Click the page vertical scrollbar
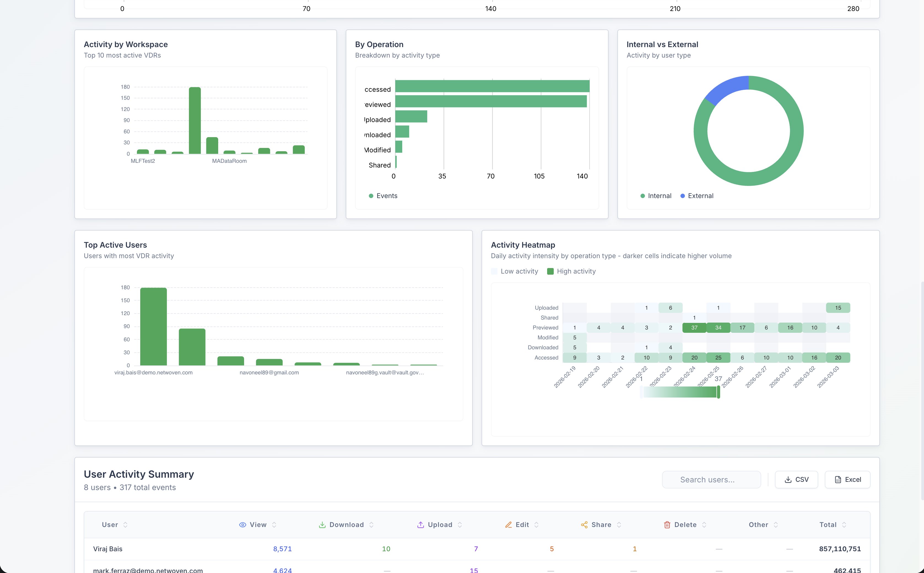Screen dimensions: 924x573 [922, 390]
